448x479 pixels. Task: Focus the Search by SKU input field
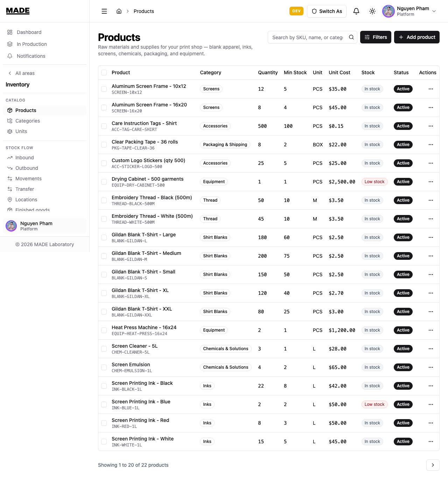[x=308, y=37]
